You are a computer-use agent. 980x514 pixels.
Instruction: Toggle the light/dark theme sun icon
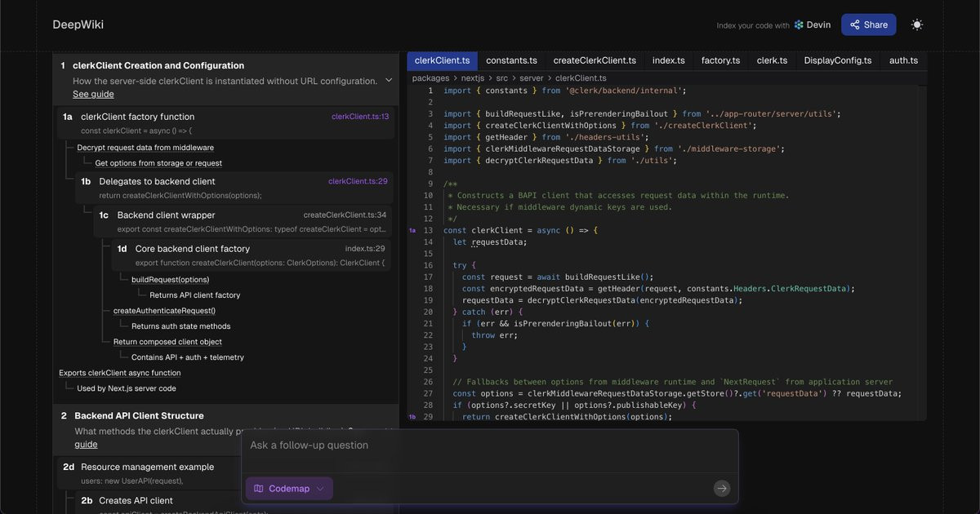tap(917, 24)
